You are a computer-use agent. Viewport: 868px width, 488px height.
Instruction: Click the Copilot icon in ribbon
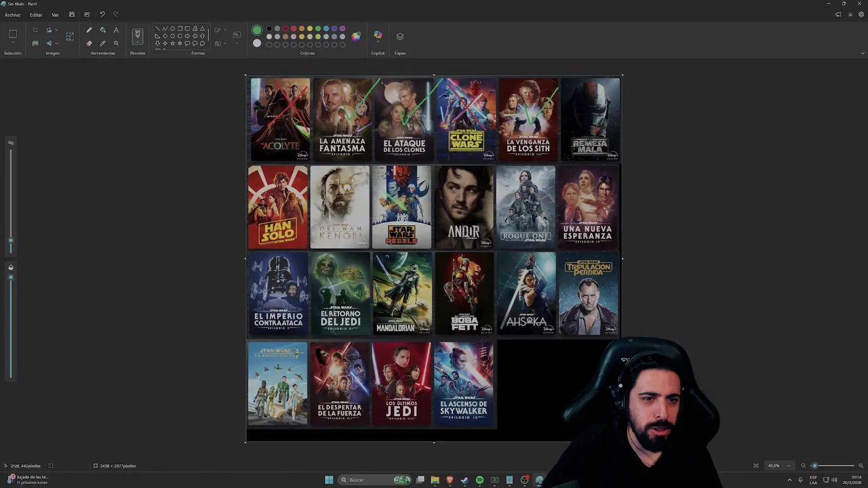[378, 35]
